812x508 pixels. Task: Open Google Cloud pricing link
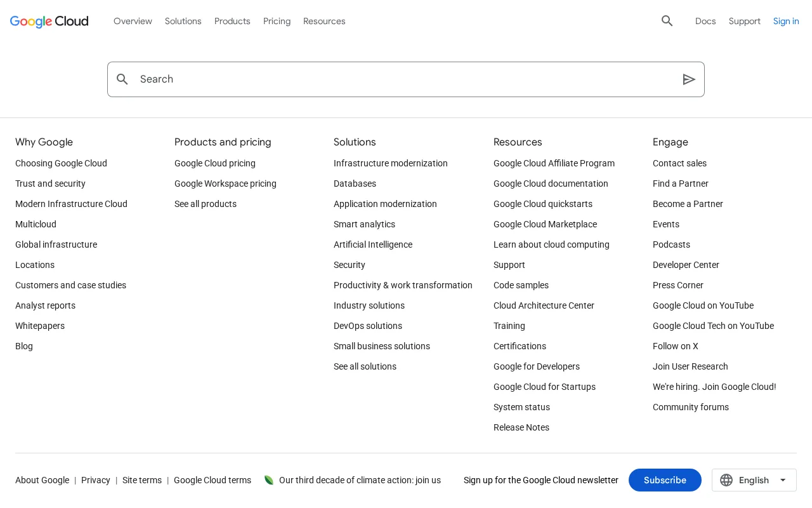click(215, 163)
